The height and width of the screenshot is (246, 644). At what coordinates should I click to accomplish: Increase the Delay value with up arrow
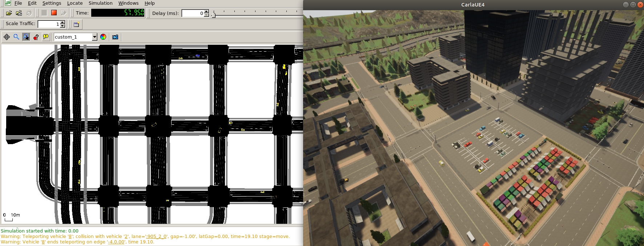206,11
